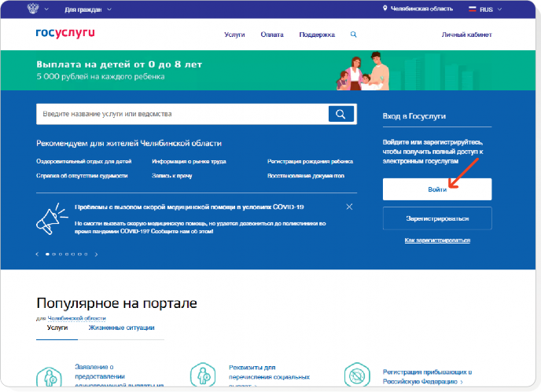This screenshot has height=392, width=541.
Task: Click the Зарегистрироваться button
Action: tap(437, 218)
